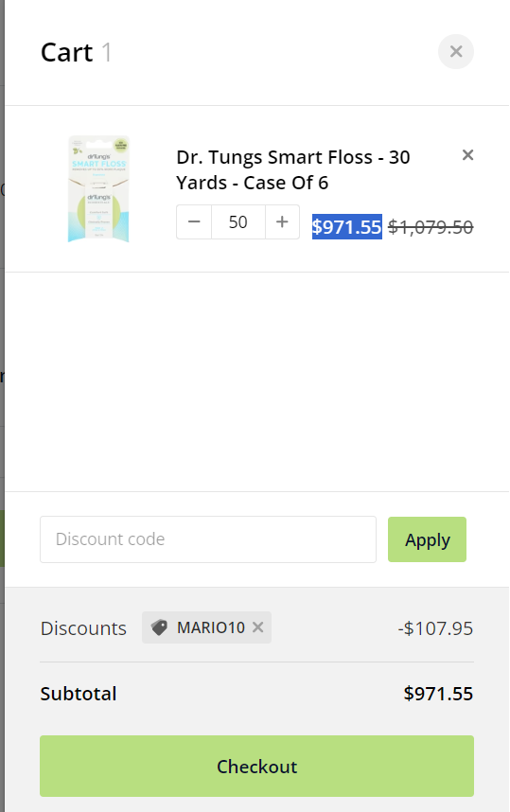
Task: Remove the MARIO10 discount code
Action: (258, 627)
